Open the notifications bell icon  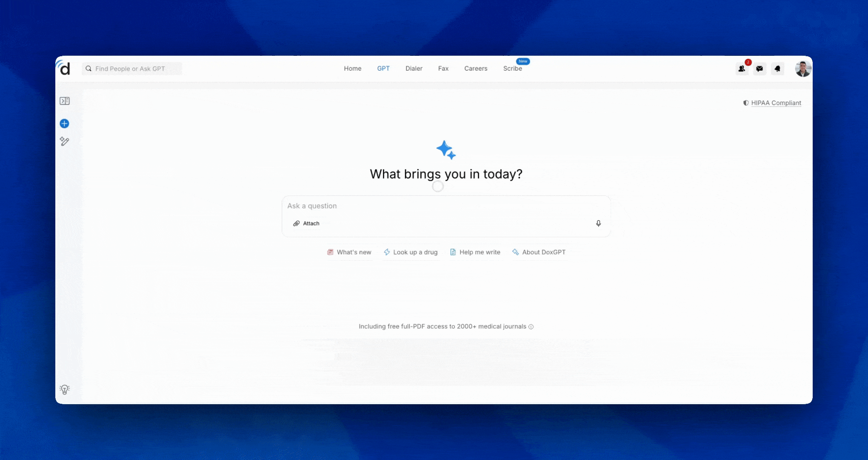(777, 69)
